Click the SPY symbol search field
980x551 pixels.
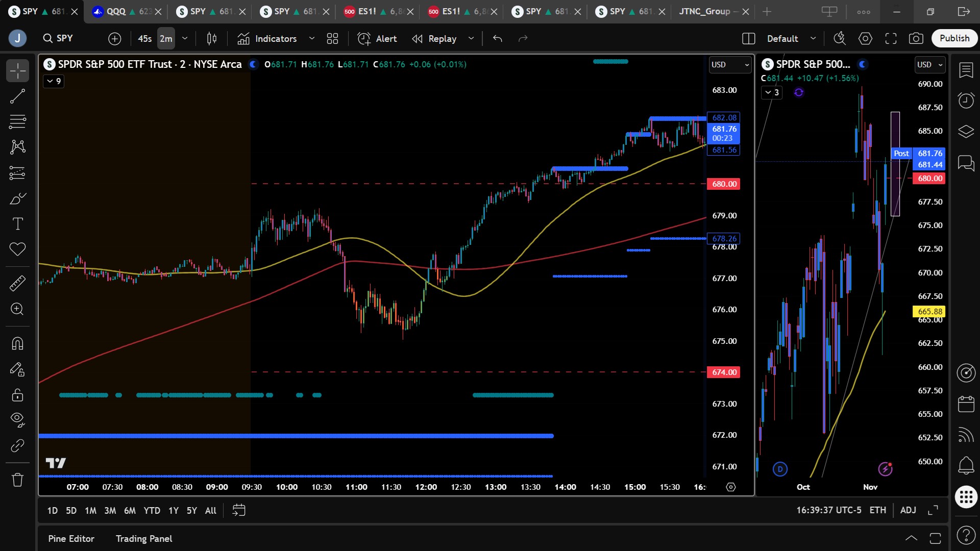(64, 38)
